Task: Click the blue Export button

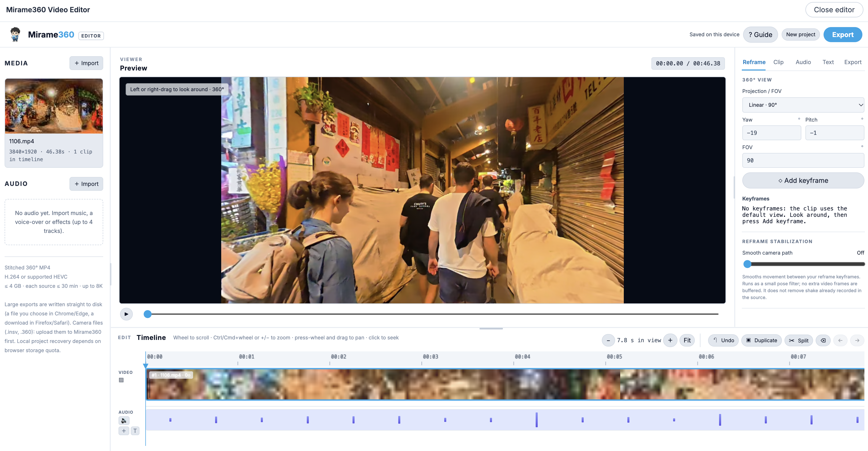Action: click(x=843, y=34)
